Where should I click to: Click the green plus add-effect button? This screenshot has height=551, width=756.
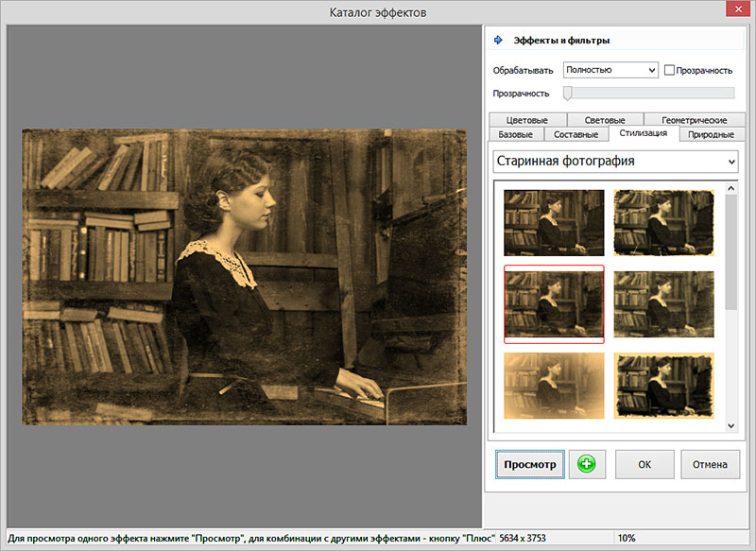pos(587,464)
